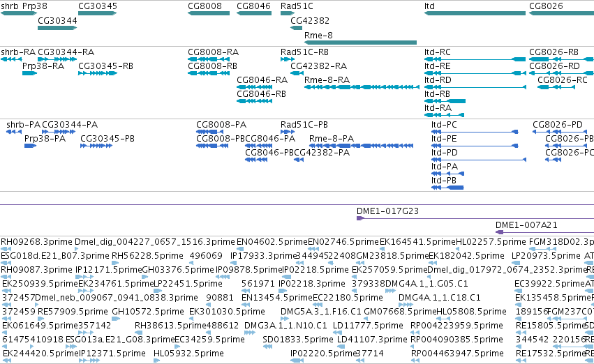
Task: Select the ltd gene bar
Action: point(475,13)
